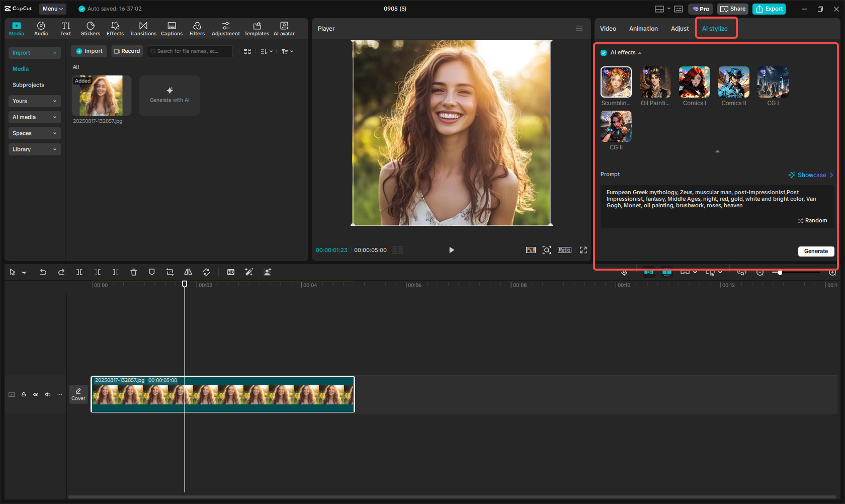Switch to the Adjust tab

pyautogui.click(x=680, y=29)
